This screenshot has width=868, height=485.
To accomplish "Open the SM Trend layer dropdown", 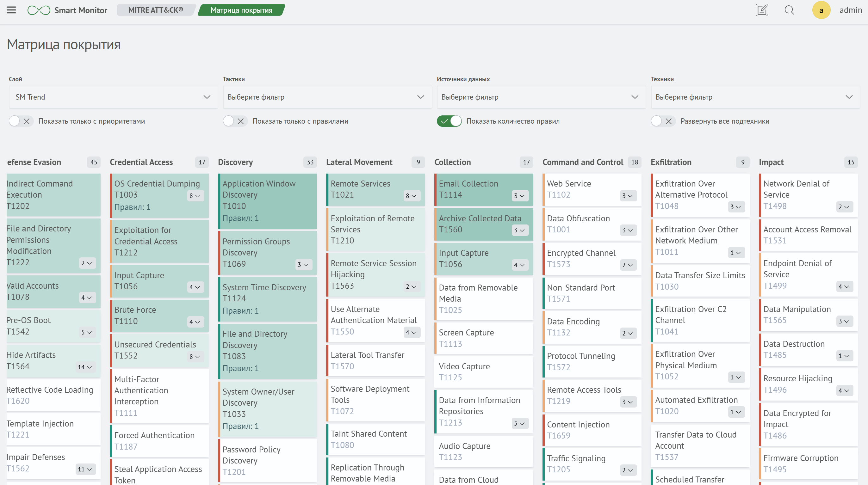I will click(x=113, y=97).
